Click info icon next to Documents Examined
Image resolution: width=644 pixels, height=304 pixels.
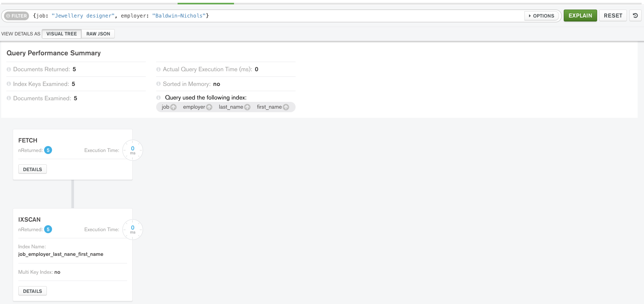point(9,98)
